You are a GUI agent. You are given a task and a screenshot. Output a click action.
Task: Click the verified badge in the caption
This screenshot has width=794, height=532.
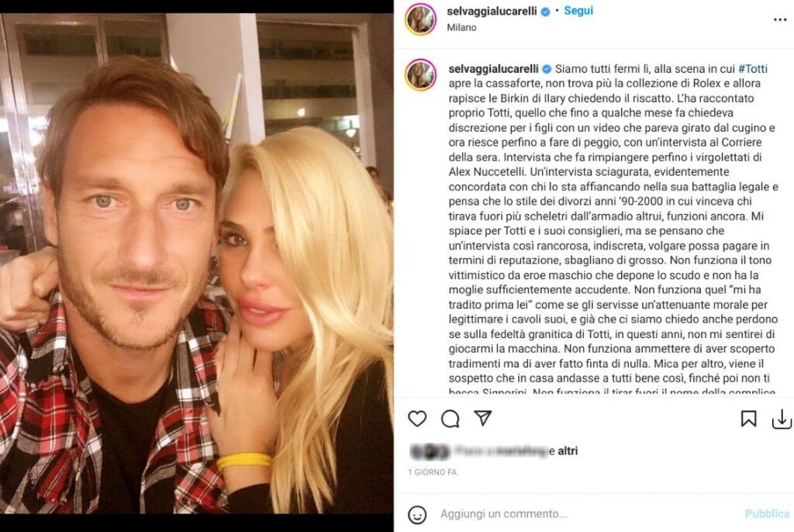[547, 70]
